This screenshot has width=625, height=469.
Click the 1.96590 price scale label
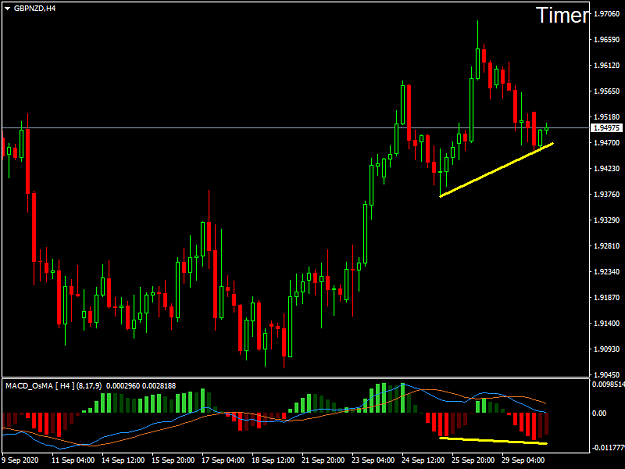(x=607, y=39)
